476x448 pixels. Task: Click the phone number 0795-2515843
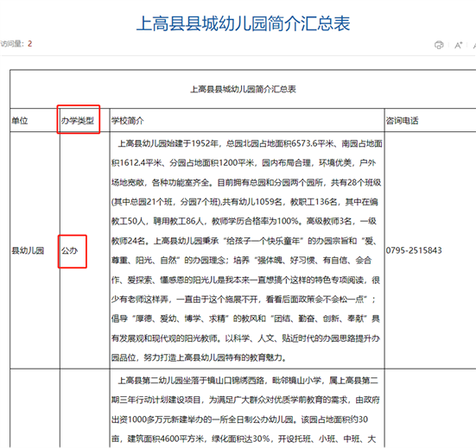pyautogui.click(x=414, y=250)
